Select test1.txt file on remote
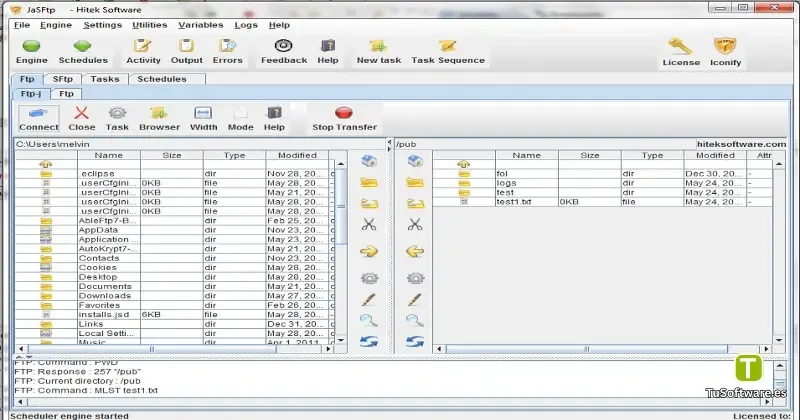The height and width of the screenshot is (420, 800). 603,202
